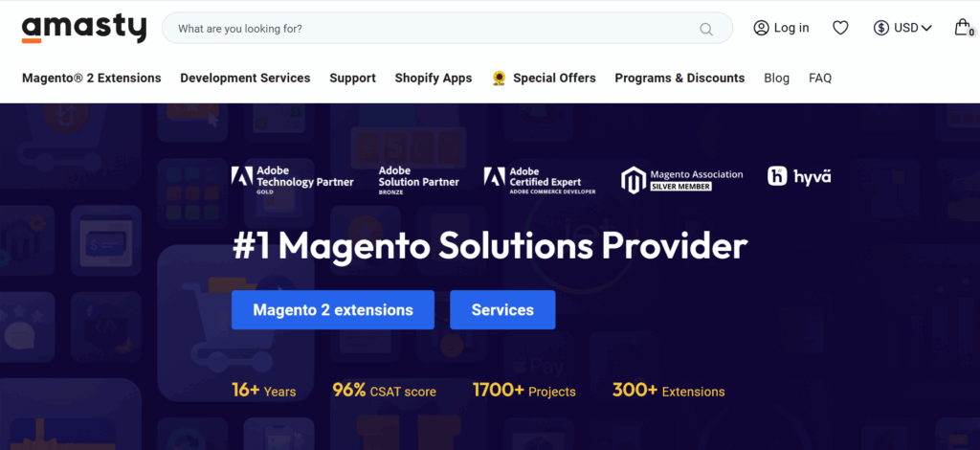Image resolution: width=980 pixels, height=450 pixels.
Task: Go to the Blog link
Action: [x=776, y=79]
